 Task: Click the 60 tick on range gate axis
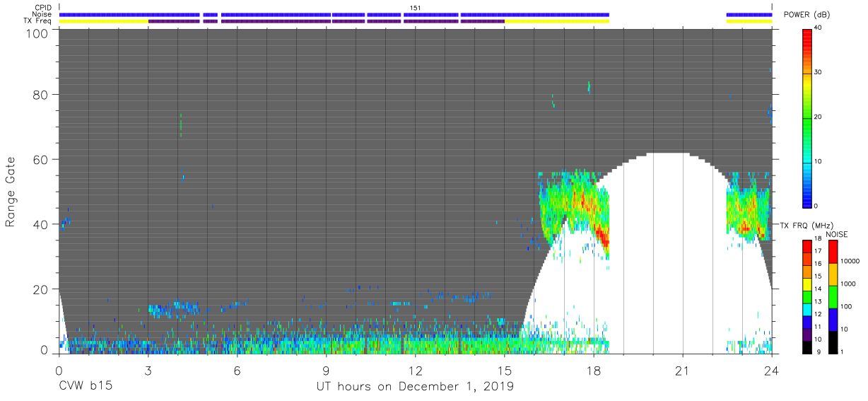pyautogui.click(x=40, y=159)
